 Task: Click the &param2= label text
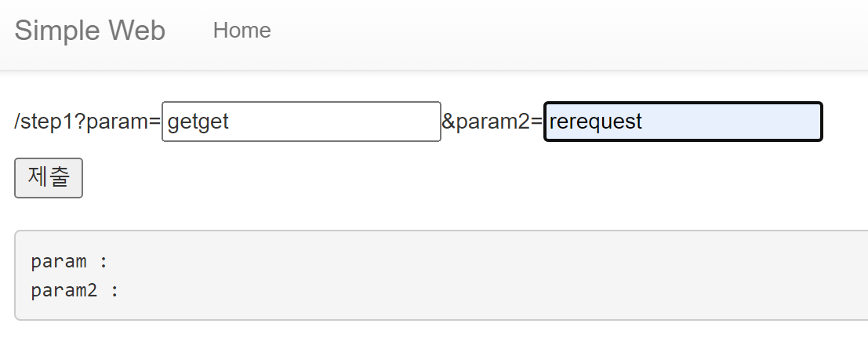[x=492, y=122]
